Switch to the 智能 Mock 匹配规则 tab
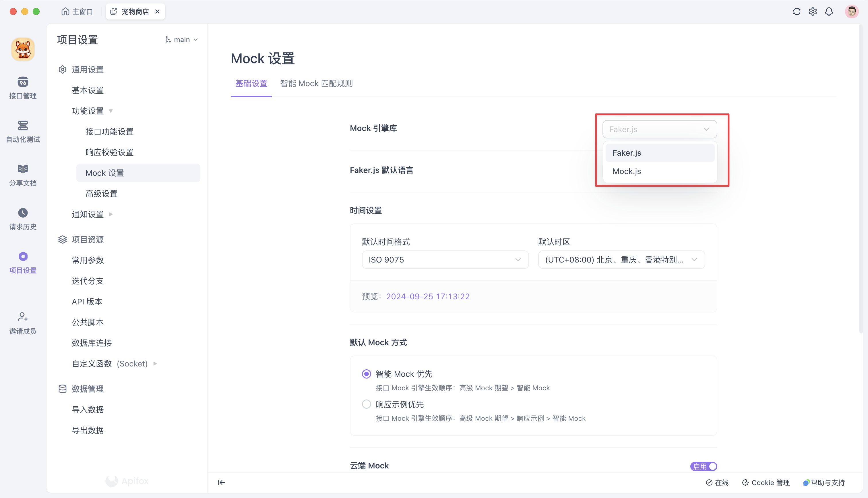The image size is (868, 498). [x=316, y=84]
